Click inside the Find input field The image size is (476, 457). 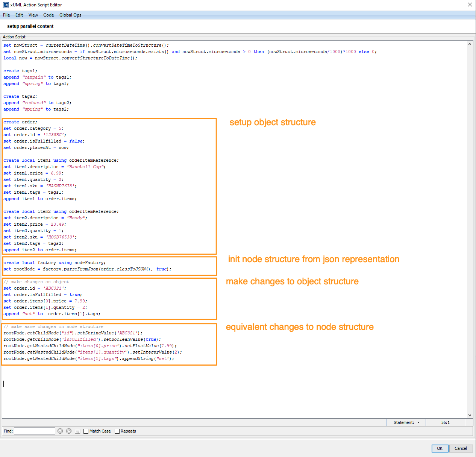pos(34,431)
